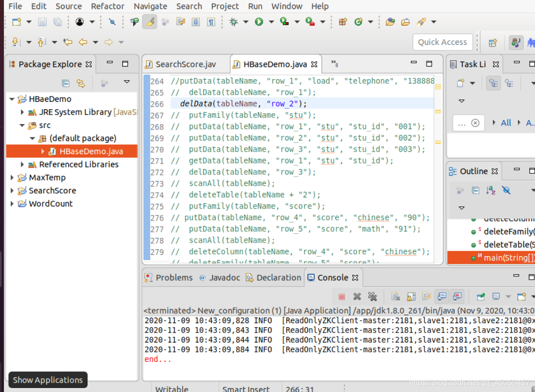Remove All Terminated Launches icon
Screen dimensions: 535x392
pyautogui.click(x=372, y=297)
